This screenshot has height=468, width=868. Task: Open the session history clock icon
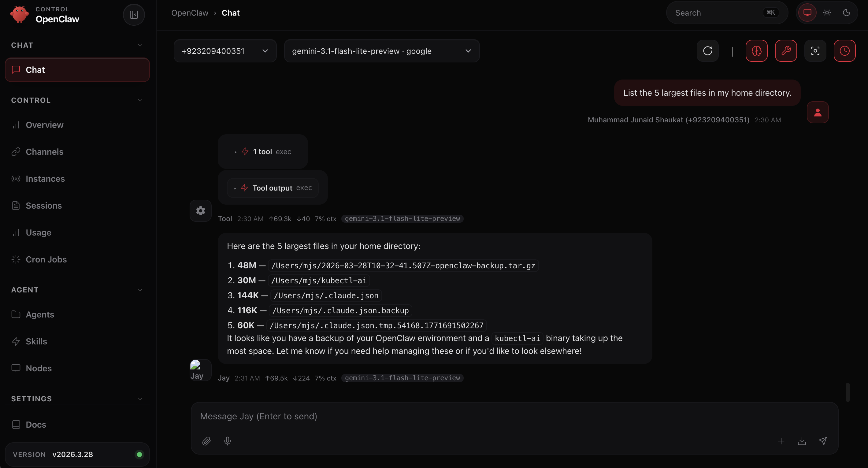(x=845, y=51)
